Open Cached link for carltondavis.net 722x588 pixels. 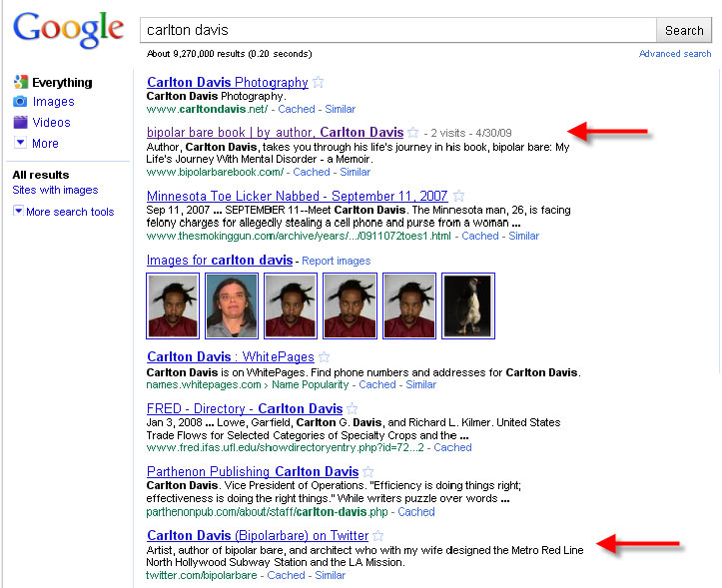click(x=297, y=109)
